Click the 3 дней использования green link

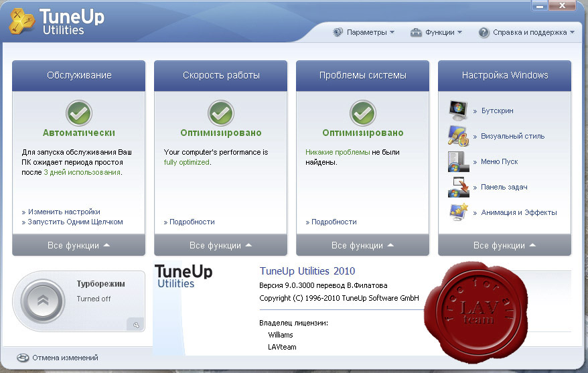point(82,173)
